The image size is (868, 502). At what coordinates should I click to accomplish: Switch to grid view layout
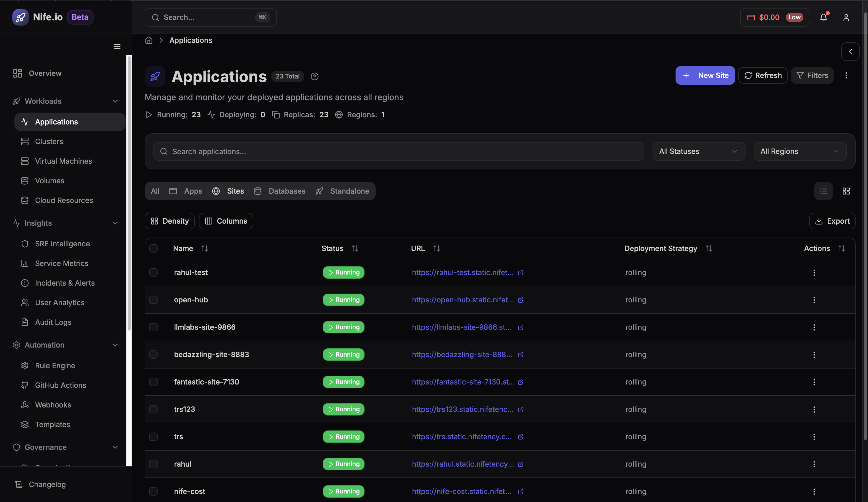[847, 191]
